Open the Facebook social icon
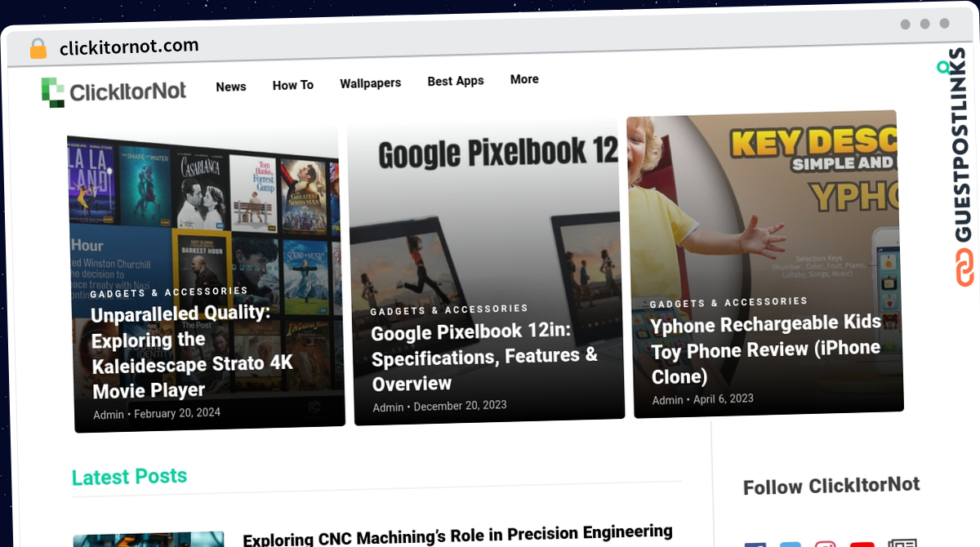Viewport: 980px width, 547px height. pos(755,545)
